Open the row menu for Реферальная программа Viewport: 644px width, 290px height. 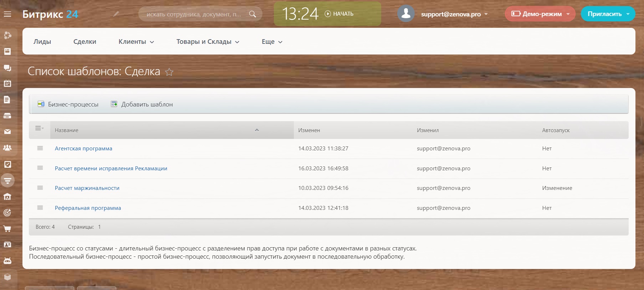40,208
